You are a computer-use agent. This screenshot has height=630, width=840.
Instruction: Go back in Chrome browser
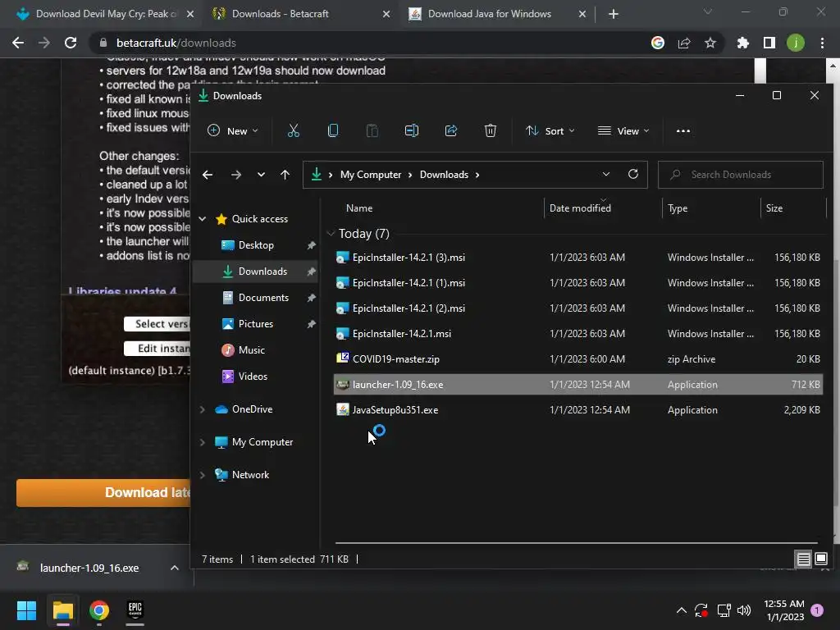(18, 43)
